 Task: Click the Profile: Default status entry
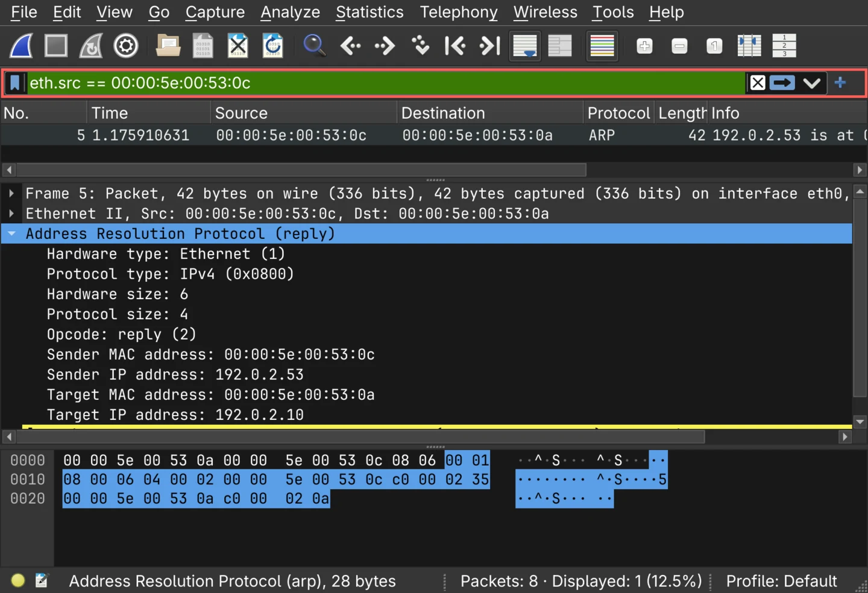(x=781, y=581)
